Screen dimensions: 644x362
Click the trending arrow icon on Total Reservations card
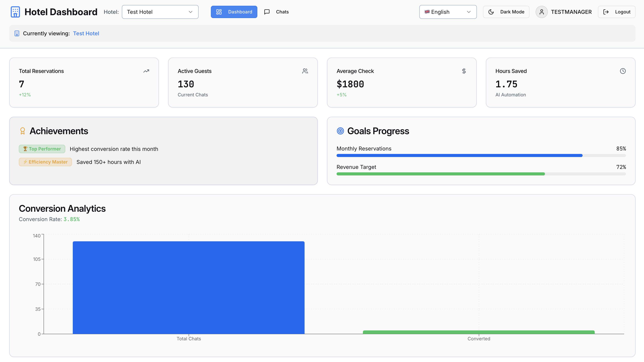click(146, 71)
